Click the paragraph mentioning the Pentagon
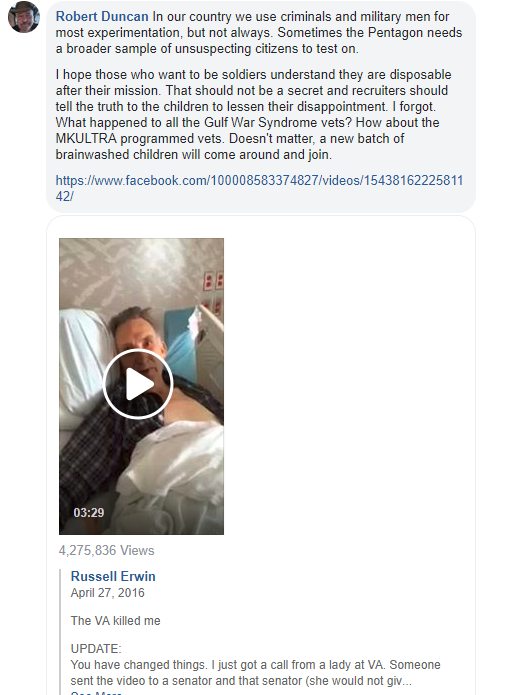This screenshot has height=695, width=505. click(259, 32)
